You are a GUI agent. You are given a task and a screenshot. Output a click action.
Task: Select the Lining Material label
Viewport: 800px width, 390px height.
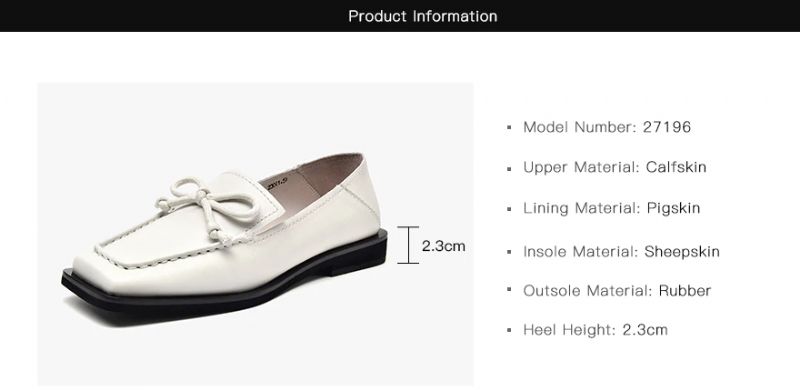581,208
